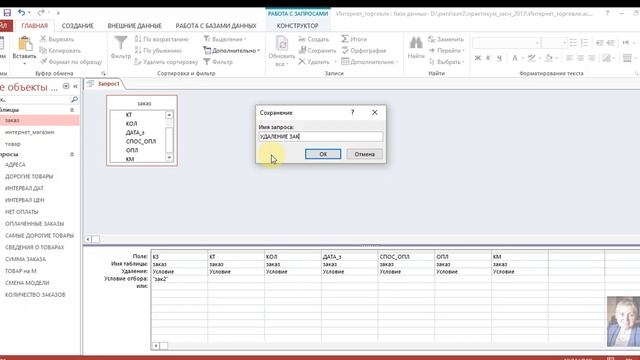Open the Выбрать dropdown

point(447,62)
